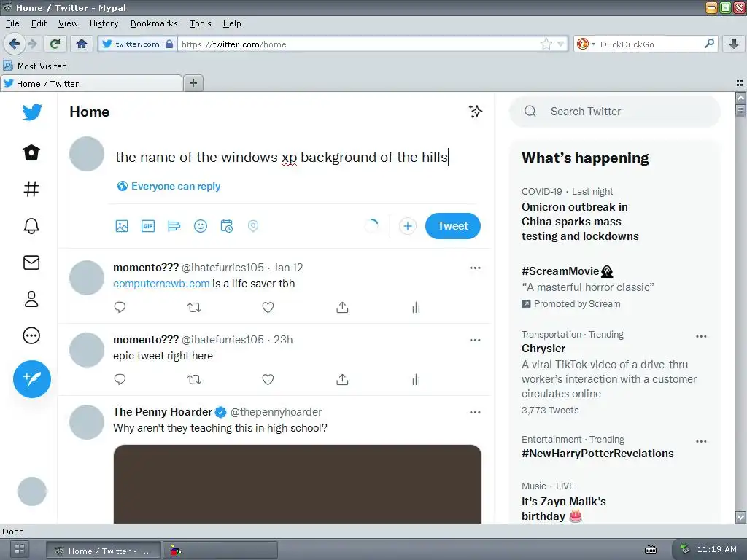
Task: Open the #ScreamMovie promoted trend
Action: (x=567, y=271)
